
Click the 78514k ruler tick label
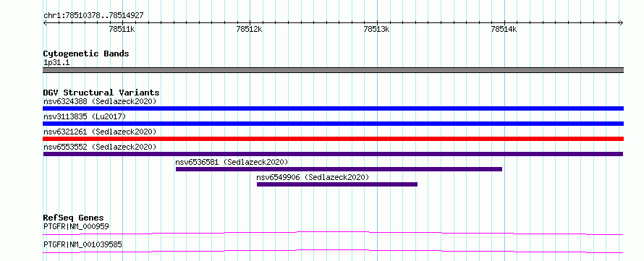point(504,29)
